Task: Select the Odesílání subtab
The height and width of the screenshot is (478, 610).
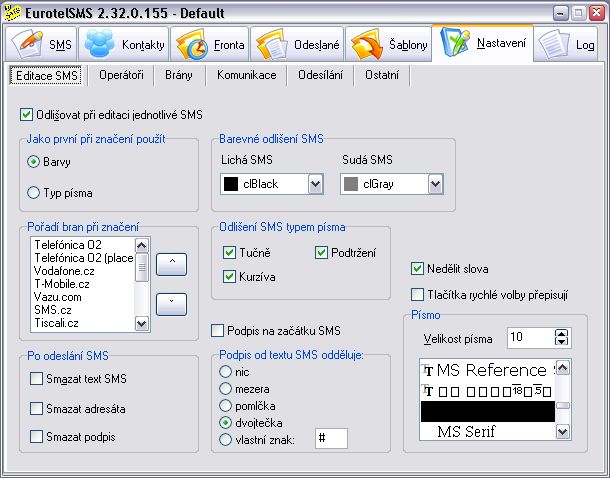Action: coord(320,75)
